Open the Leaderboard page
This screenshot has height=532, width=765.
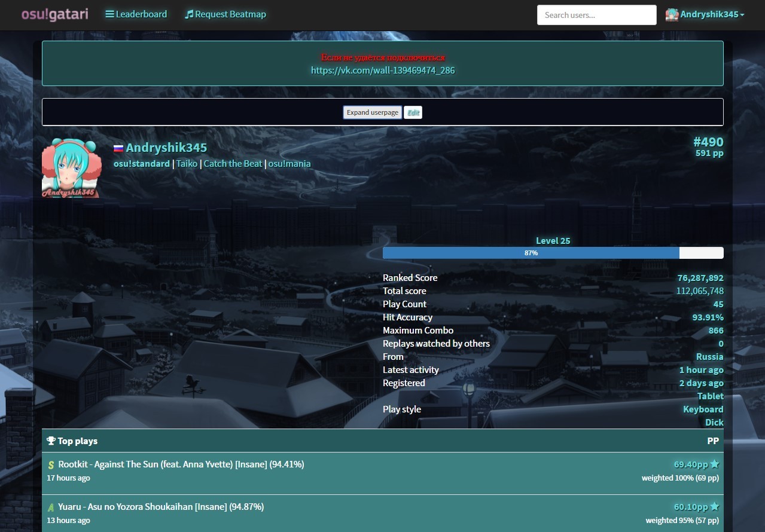(136, 14)
